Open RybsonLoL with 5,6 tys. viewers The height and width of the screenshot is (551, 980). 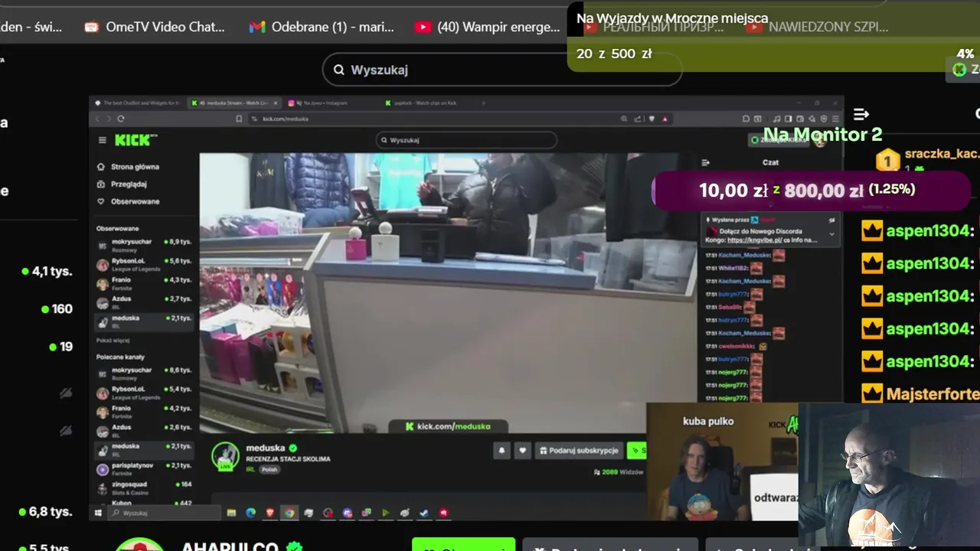point(143,265)
